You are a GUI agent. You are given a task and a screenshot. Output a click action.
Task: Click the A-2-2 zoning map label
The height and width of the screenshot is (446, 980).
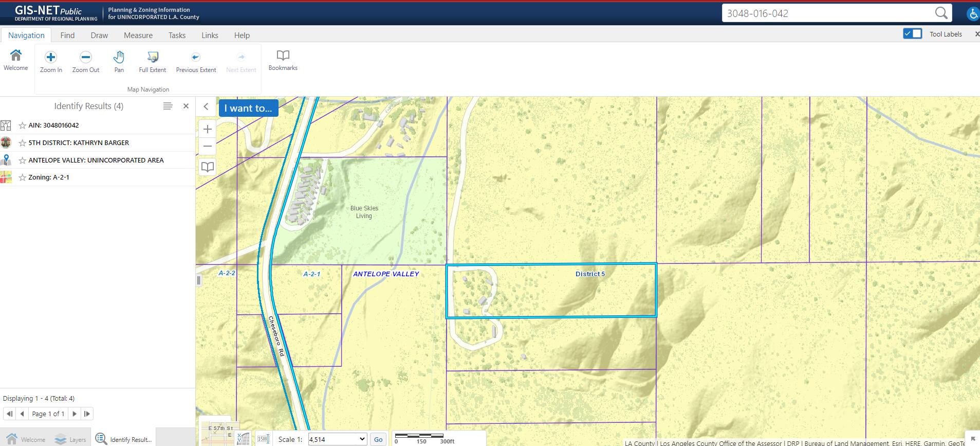[x=227, y=273]
